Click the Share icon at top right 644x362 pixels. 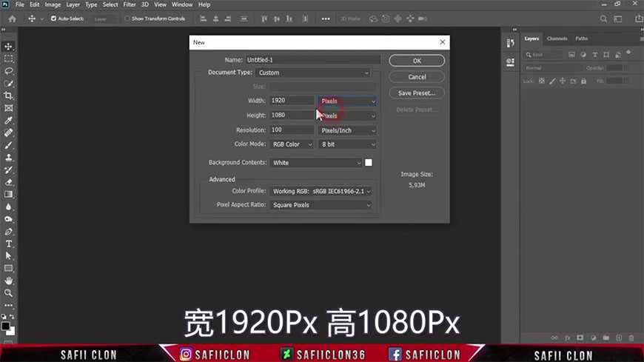pyautogui.click(x=634, y=19)
